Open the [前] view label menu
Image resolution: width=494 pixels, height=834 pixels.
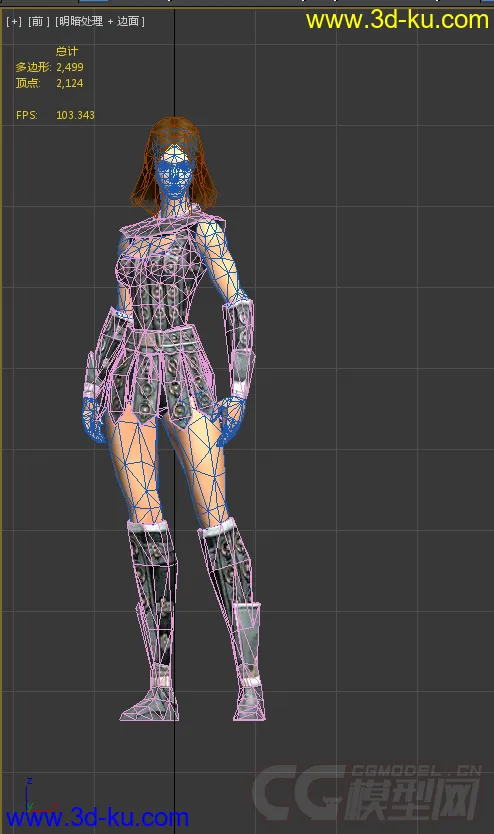(38, 21)
